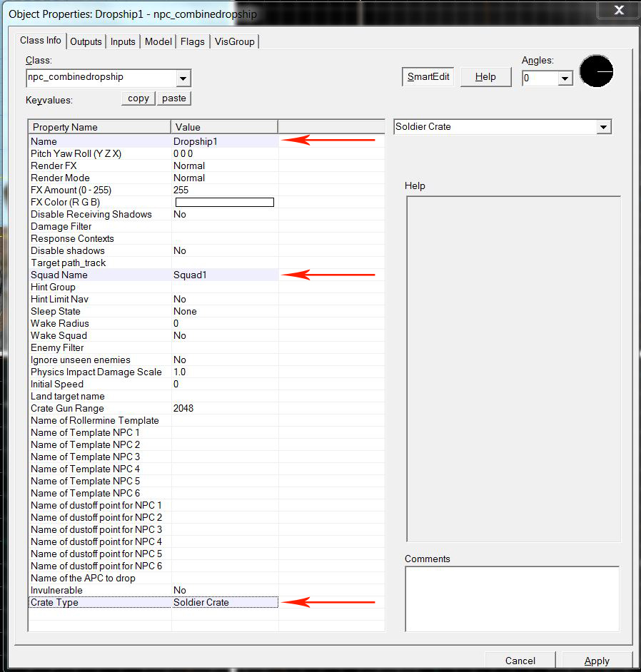Open the Inputs tab

(123, 41)
